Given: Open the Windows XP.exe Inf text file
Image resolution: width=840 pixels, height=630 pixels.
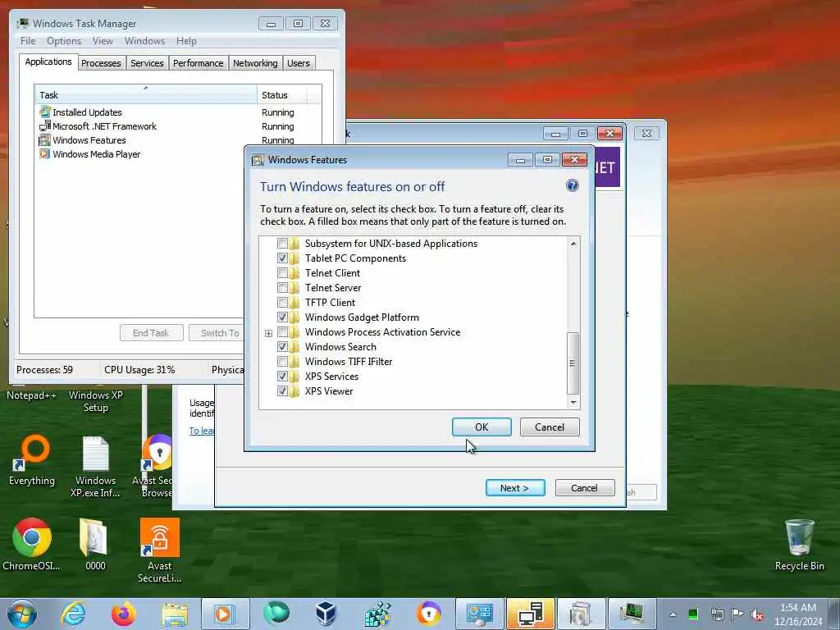Looking at the screenshot, I should (x=95, y=467).
